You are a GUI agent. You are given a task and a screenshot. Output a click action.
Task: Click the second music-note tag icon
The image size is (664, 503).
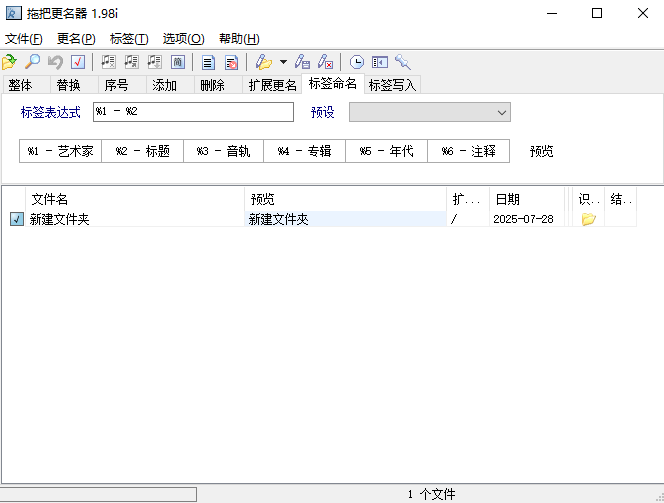tap(131, 62)
